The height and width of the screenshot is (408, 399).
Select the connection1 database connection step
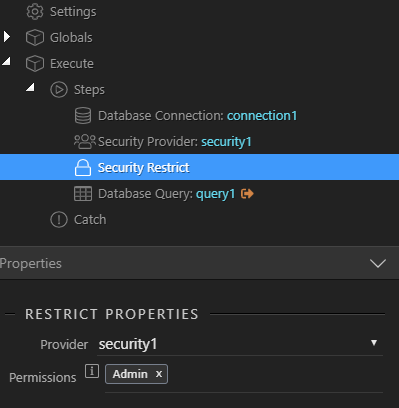point(199,116)
